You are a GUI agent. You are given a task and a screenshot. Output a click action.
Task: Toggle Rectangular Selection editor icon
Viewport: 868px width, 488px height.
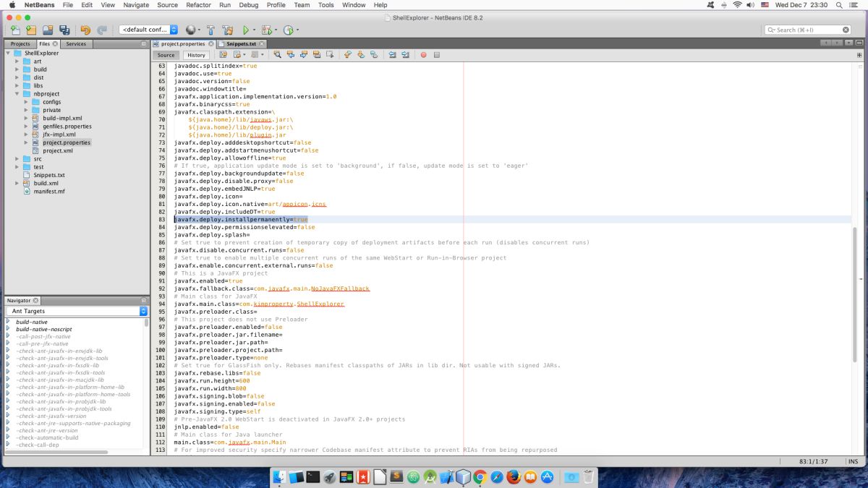point(330,54)
